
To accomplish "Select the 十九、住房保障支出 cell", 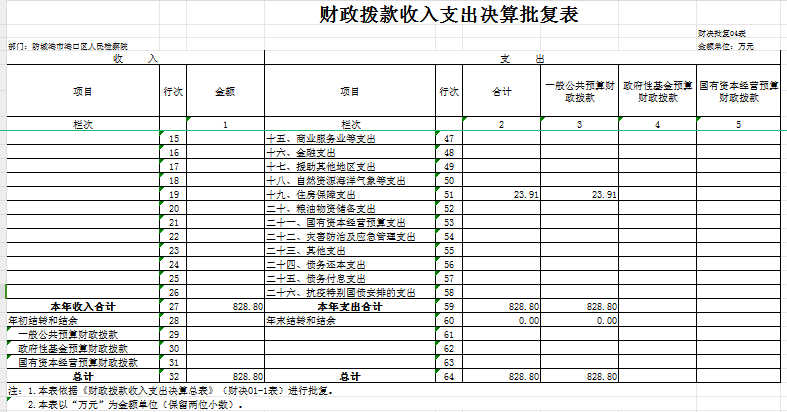I will (x=350, y=195).
